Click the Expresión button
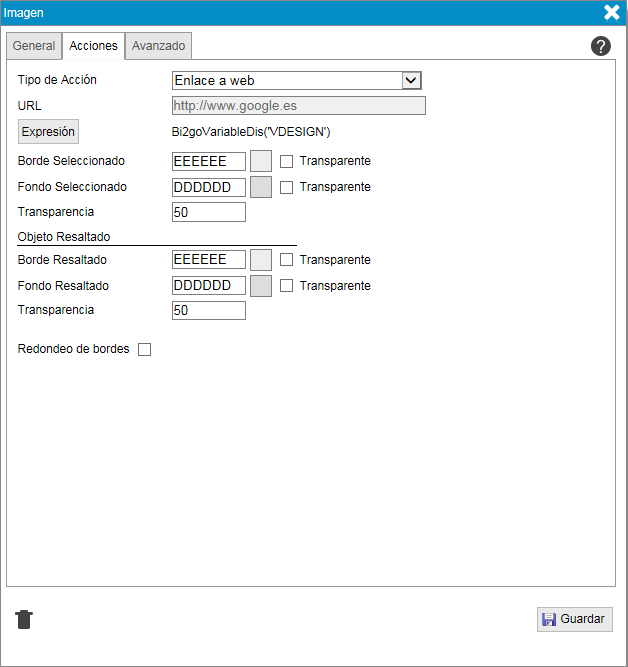Screen dimensions: 628x667 click(48, 131)
